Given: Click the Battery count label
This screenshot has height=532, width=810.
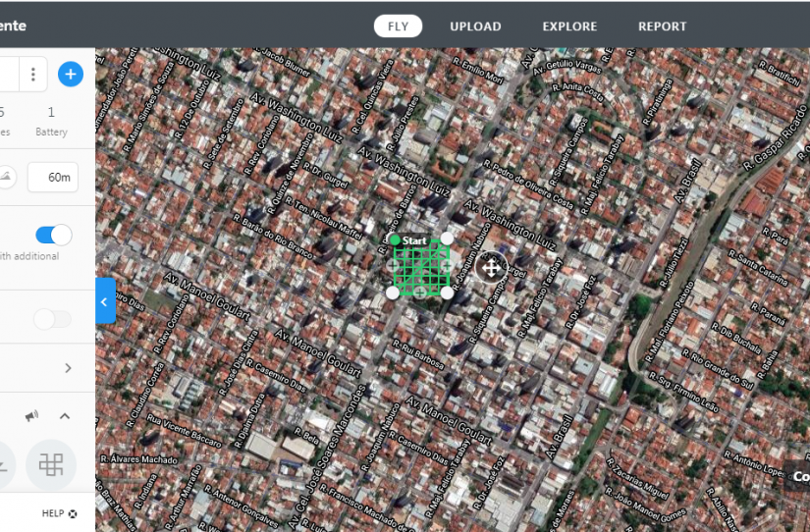Looking at the screenshot, I should tap(51, 132).
